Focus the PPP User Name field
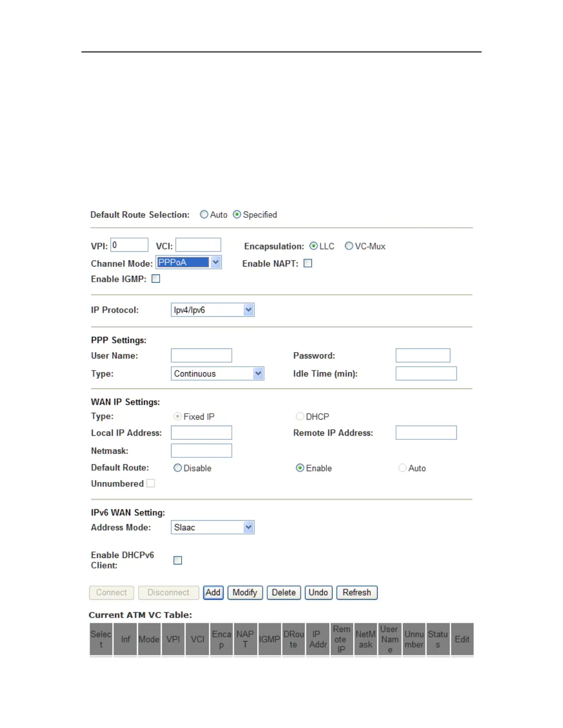The height and width of the screenshot is (728, 563). point(201,356)
